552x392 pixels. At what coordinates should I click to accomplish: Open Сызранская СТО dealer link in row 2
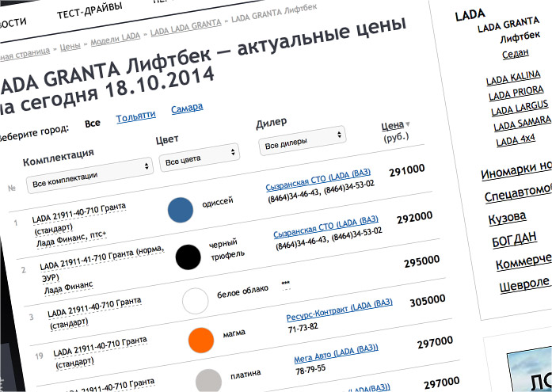(326, 226)
